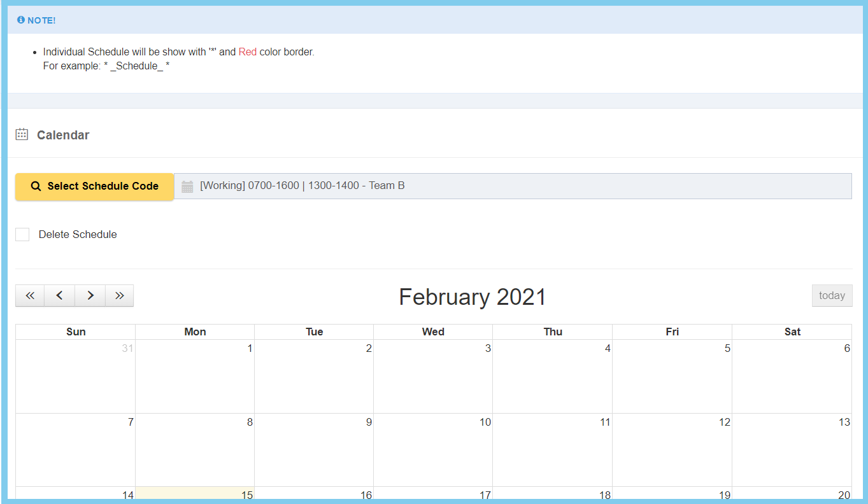868x504 pixels.
Task: Click the Select Schedule Code button
Action: pos(94,186)
